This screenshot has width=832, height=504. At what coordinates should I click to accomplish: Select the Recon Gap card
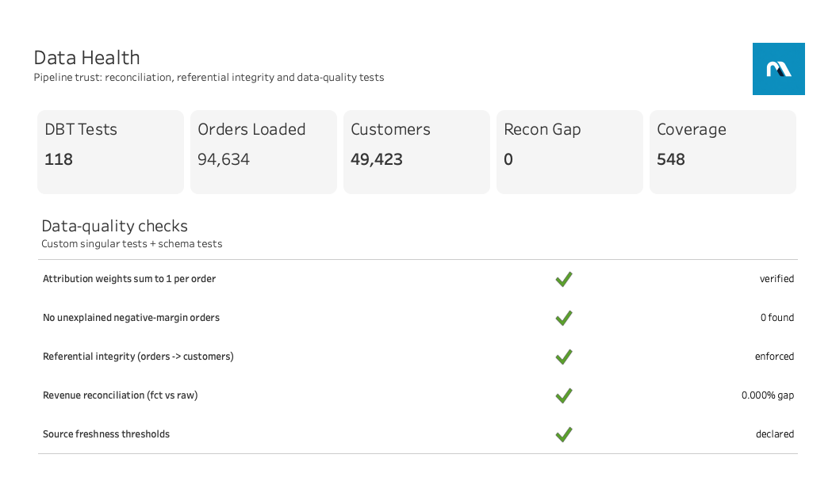tap(570, 152)
